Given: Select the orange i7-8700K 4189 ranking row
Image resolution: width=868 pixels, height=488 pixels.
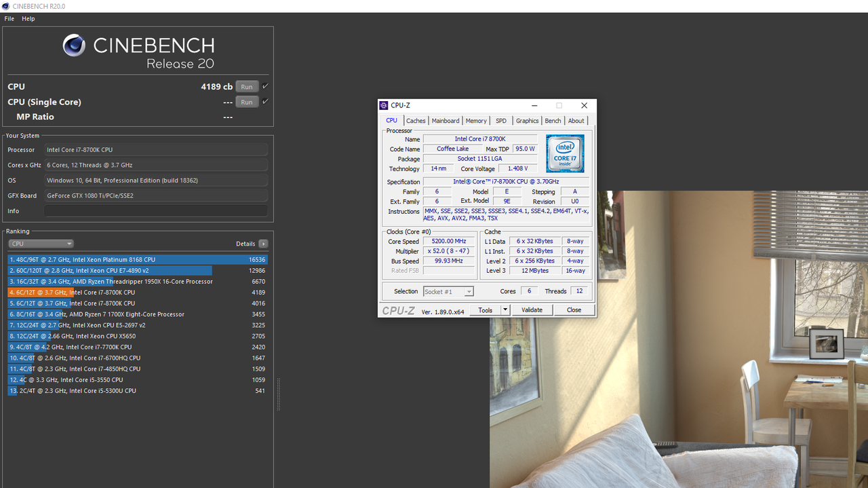Looking at the screenshot, I should point(138,293).
